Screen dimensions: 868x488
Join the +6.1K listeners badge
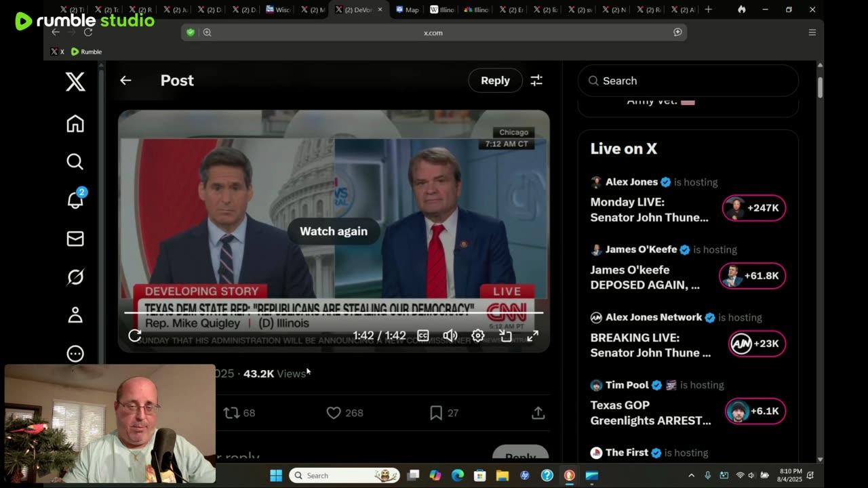click(755, 411)
